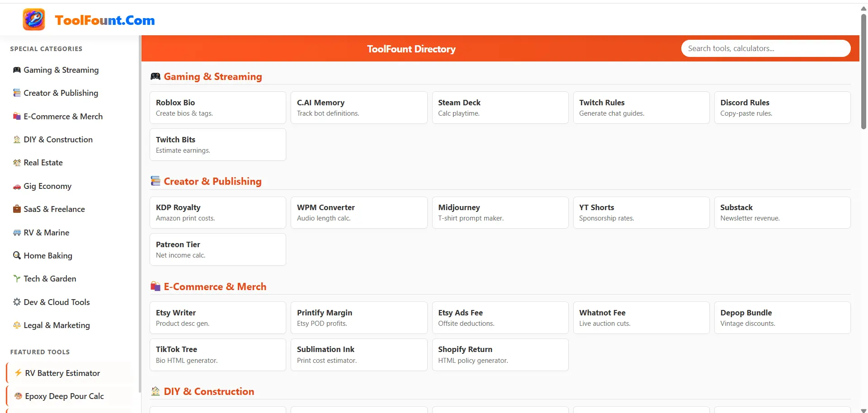Open the Twitch Rules card
The height and width of the screenshot is (413, 868).
pos(641,108)
